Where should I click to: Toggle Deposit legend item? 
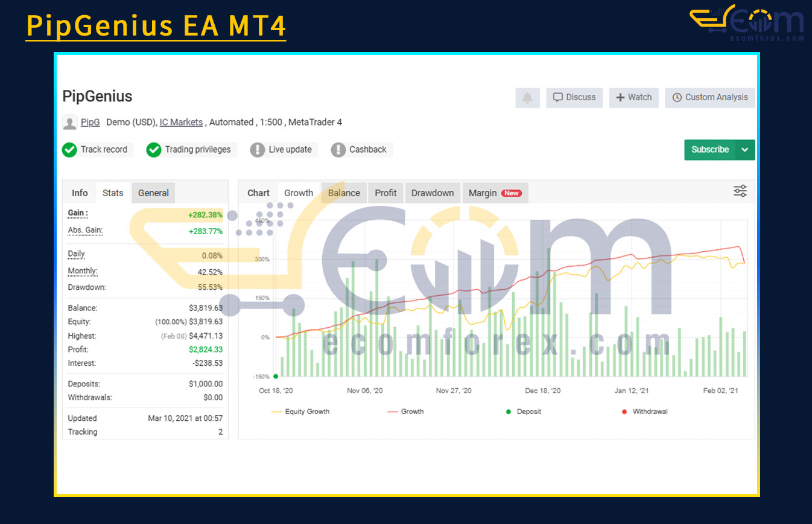(x=523, y=412)
